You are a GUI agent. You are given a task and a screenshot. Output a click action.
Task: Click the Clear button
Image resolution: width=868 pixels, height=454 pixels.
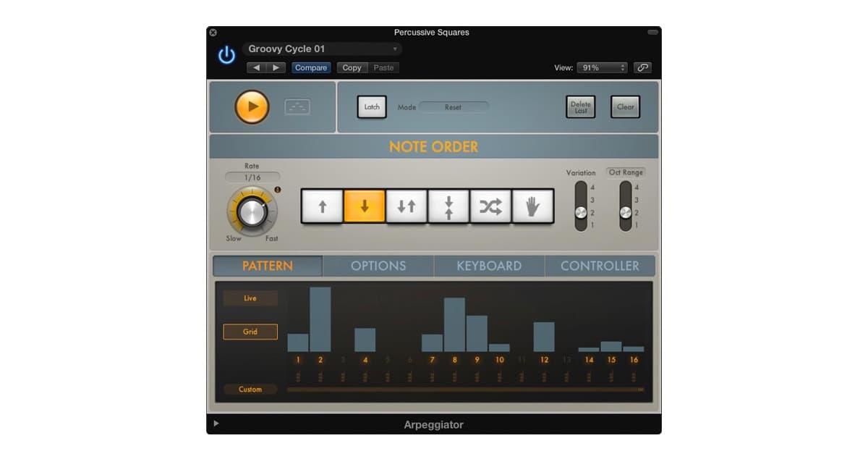[x=625, y=107]
